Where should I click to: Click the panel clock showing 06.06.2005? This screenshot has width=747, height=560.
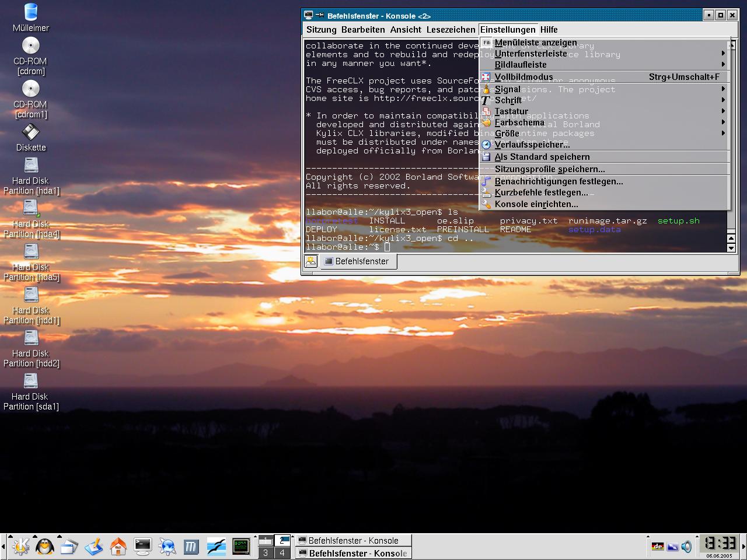pos(719,547)
